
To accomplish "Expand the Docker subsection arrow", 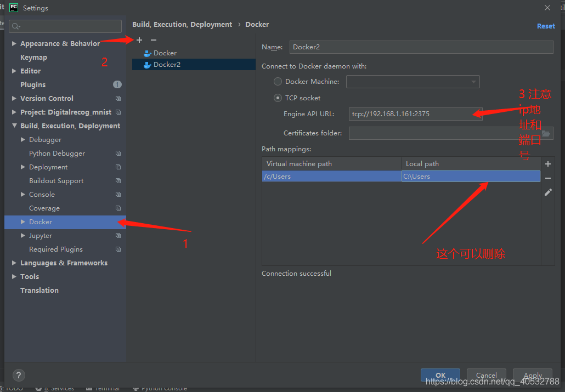I will 22,221.
